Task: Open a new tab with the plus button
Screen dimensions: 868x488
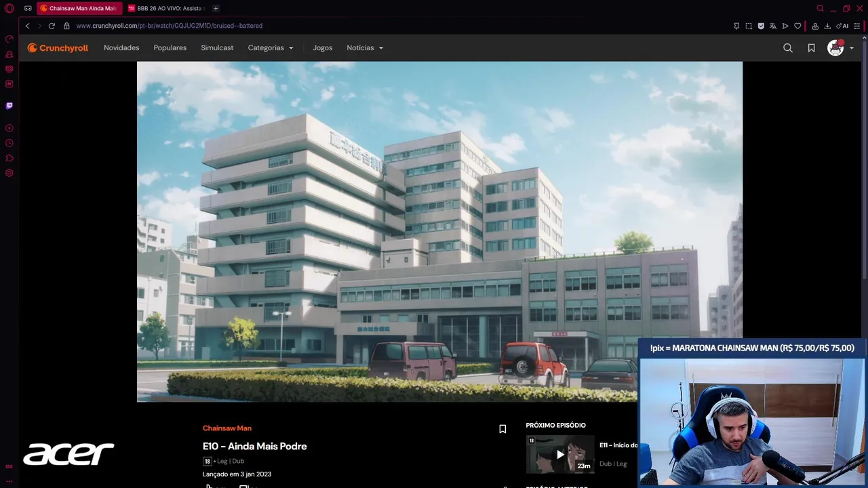Action: (216, 8)
